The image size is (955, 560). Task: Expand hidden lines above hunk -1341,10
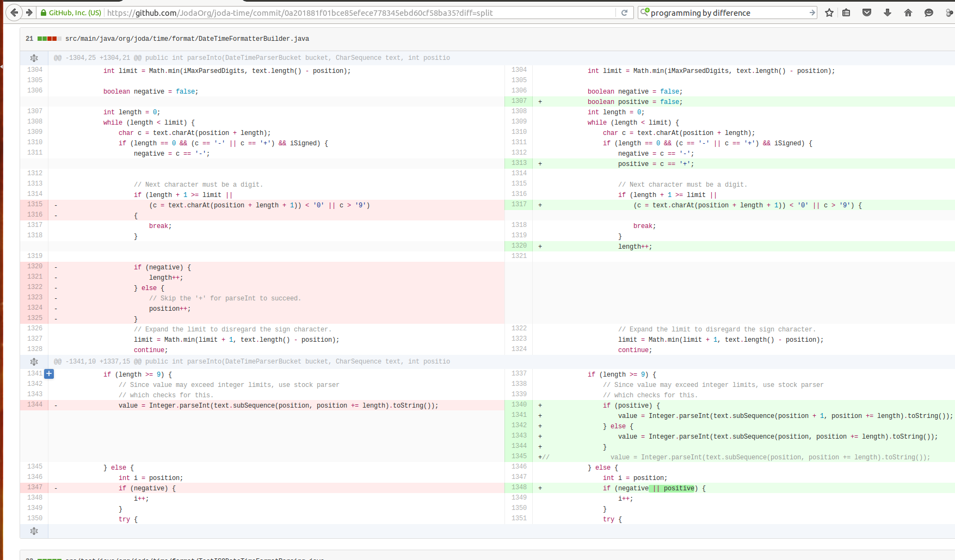(x=34, y=362)
